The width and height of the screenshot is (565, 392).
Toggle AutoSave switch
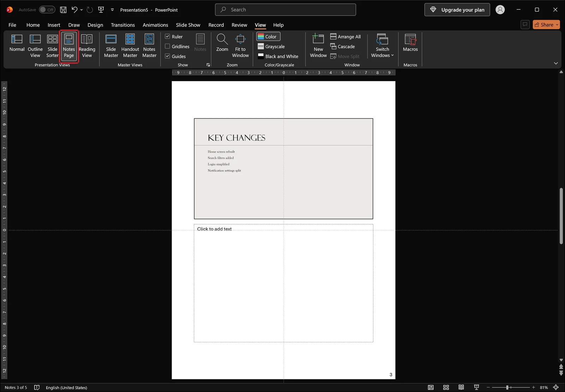[x=47, y=10]
